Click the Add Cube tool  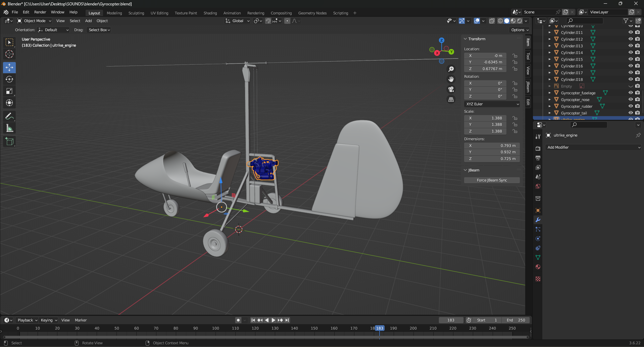point(9,142)
